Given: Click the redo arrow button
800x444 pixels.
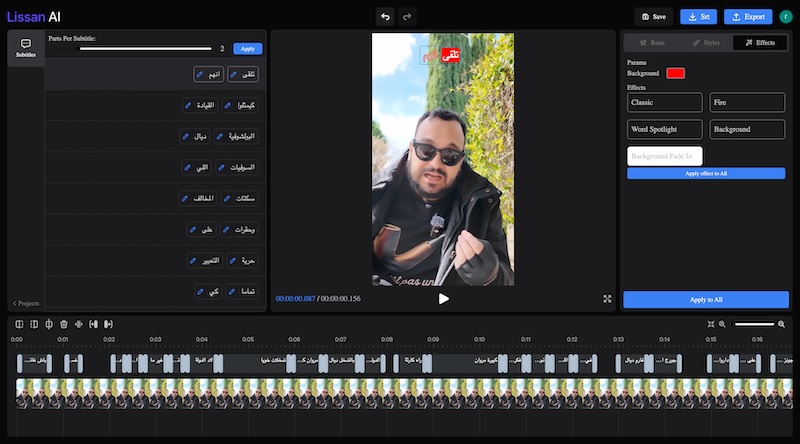Looking at the screenshot, I should click(x=406, y=16).
